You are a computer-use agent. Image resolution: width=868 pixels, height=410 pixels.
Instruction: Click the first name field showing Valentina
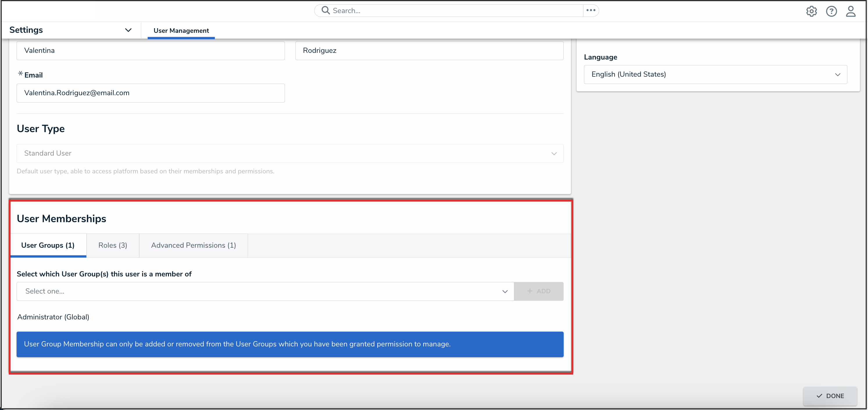[150, 51]
